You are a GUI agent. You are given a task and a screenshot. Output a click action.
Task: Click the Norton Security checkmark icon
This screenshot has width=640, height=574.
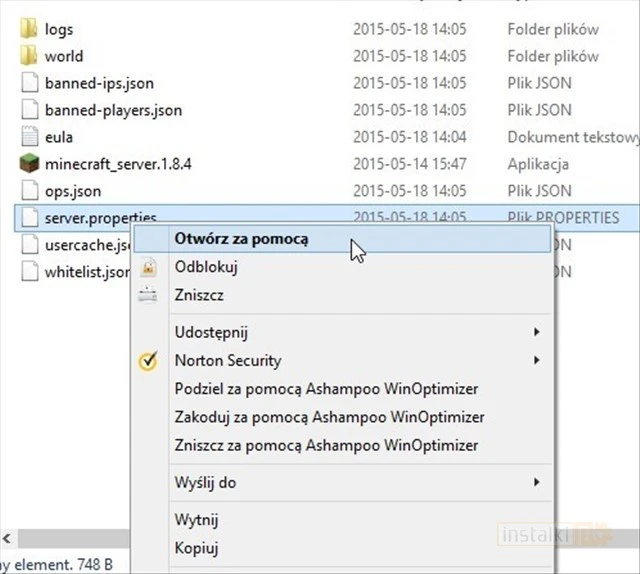[148, 361]
